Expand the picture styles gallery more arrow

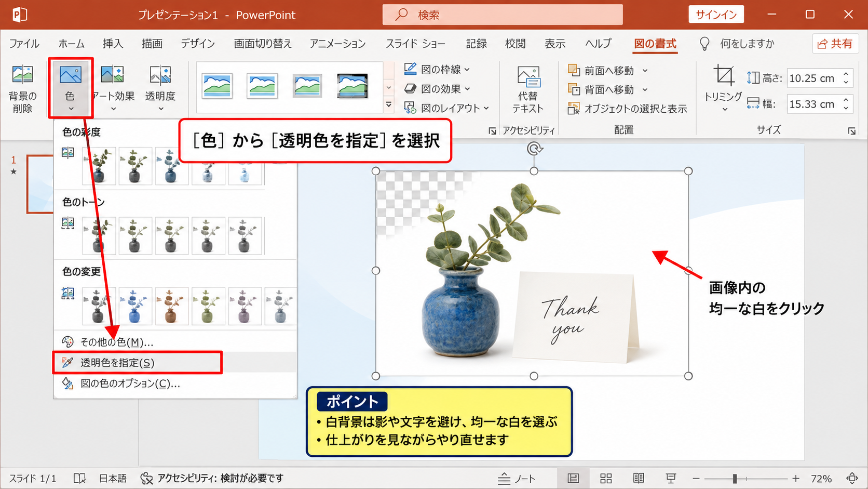389,105
